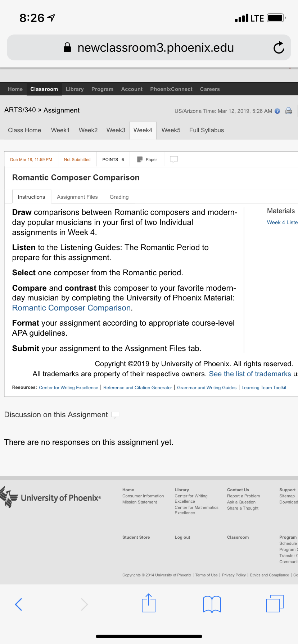This screenshot has width=298, height=644.
Task: Open the Safari bookmarks book icon
Action: click(212, 604)
